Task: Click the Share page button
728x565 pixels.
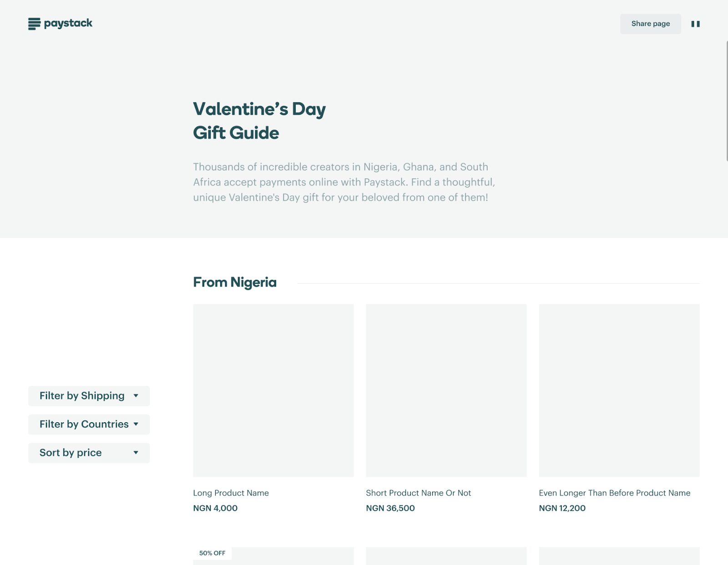Action: pos(651,24)
